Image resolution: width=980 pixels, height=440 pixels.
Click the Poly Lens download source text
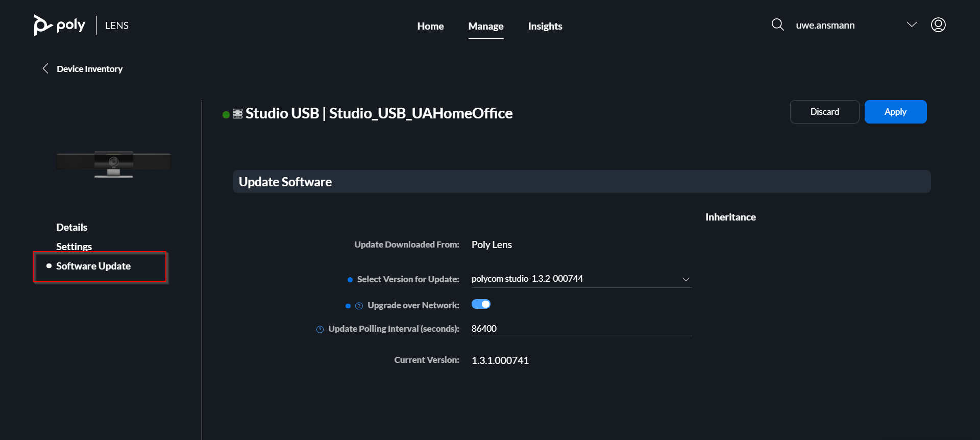(x=492, y=245)
